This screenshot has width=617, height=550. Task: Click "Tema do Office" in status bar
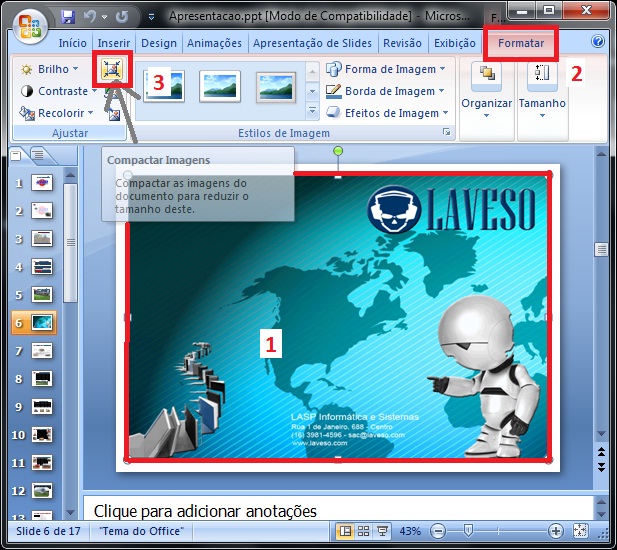tap(141, 531)
